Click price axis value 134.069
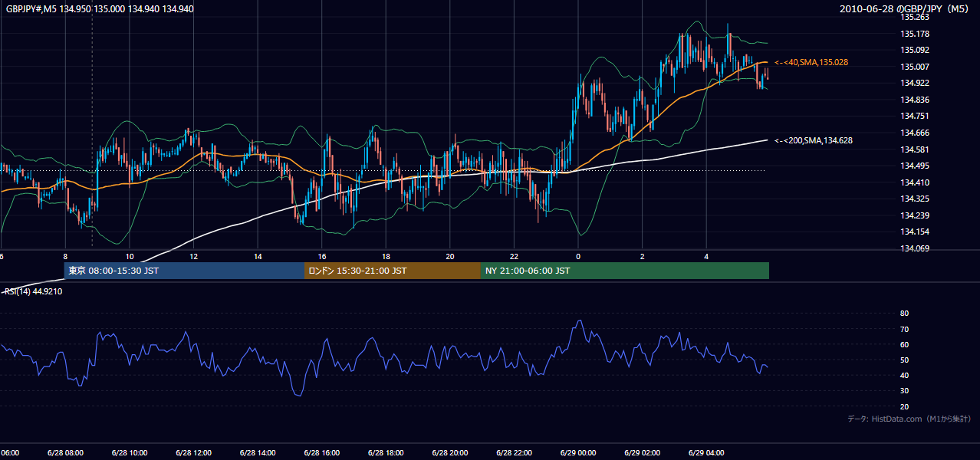 [915, 248]
